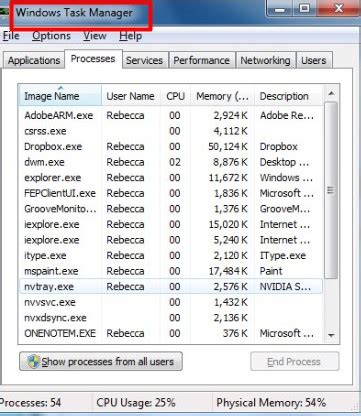Click the NVIDIA S... description cell
The image size is (361, 416).
285,287
